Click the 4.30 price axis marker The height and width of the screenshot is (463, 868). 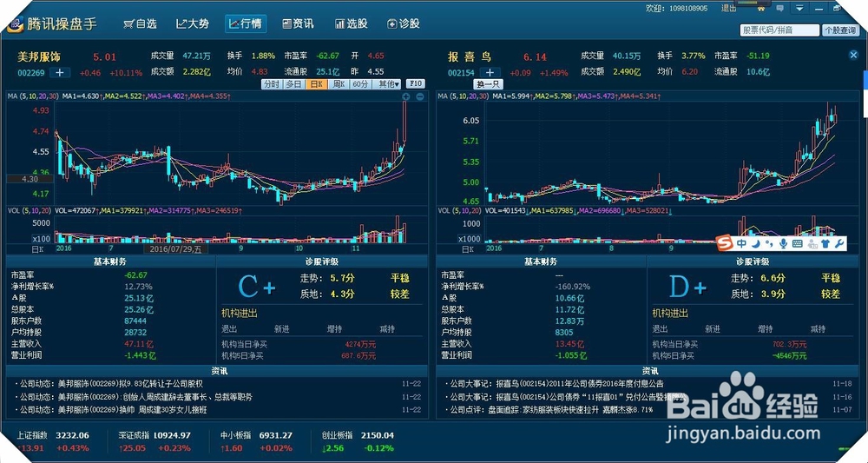pyautogui.click(x=30, y=179)
